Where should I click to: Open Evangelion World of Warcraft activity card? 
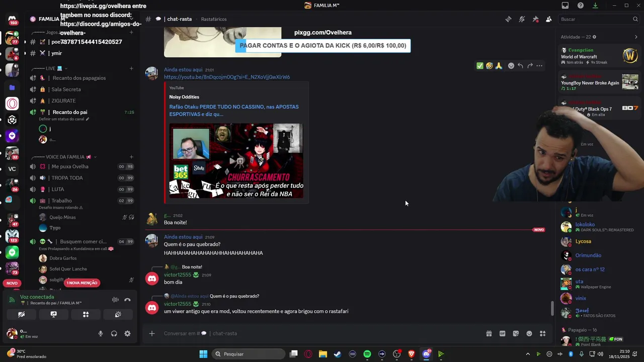point(599,56)
